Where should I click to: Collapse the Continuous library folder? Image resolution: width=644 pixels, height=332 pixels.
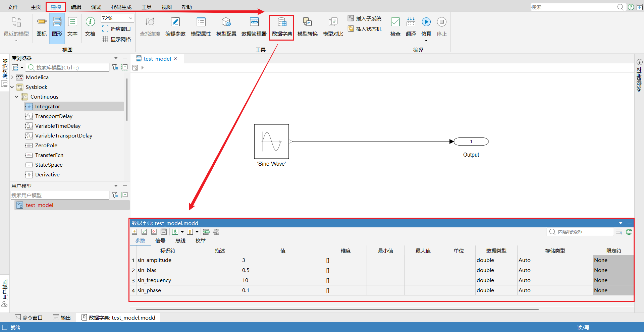point(17,97)
